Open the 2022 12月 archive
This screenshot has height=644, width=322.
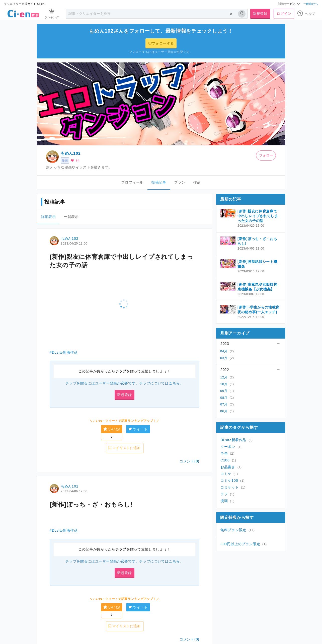[x=224, y=377]
